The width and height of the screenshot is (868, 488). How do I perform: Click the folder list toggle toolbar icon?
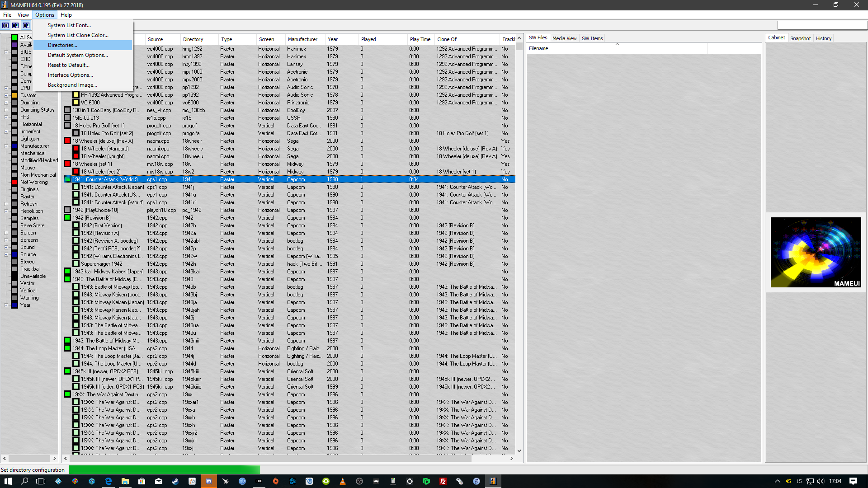click(x=5, y=25)
